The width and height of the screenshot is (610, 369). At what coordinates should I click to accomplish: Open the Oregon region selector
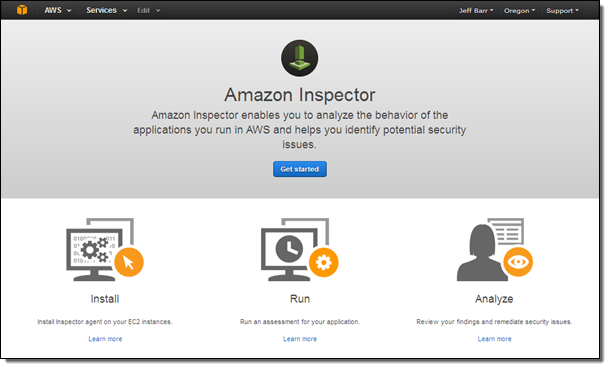point(519,10)
